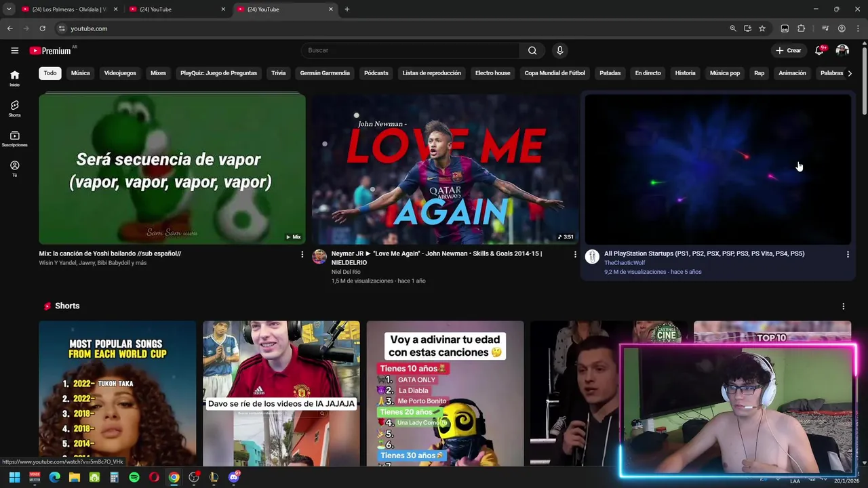This screenshot has width=868, height=488.
Task: Open TheChaoticWolf channel name link
Action: pyautogui.click(x=625, y=263)
